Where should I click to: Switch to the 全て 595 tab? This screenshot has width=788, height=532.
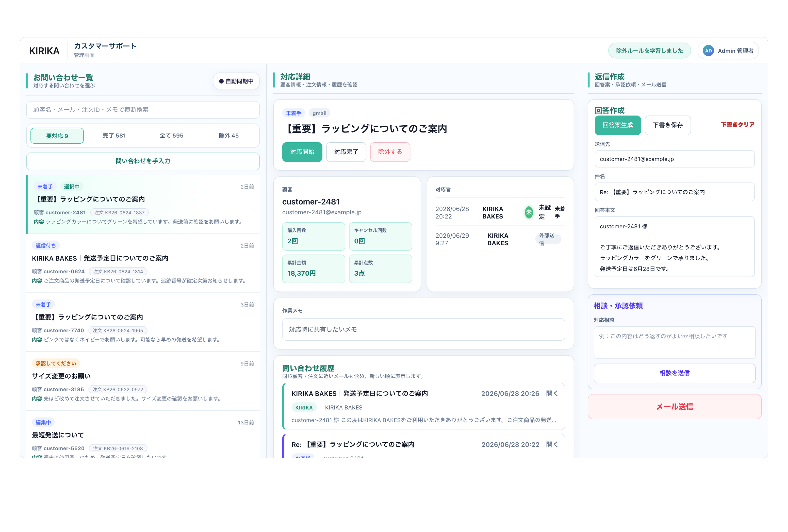172,136
